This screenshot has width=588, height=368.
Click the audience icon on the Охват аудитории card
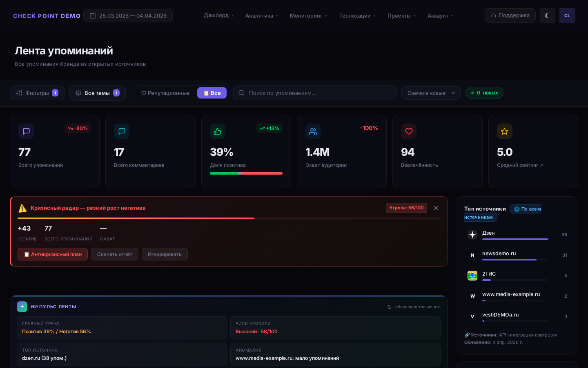coord(313,131)
